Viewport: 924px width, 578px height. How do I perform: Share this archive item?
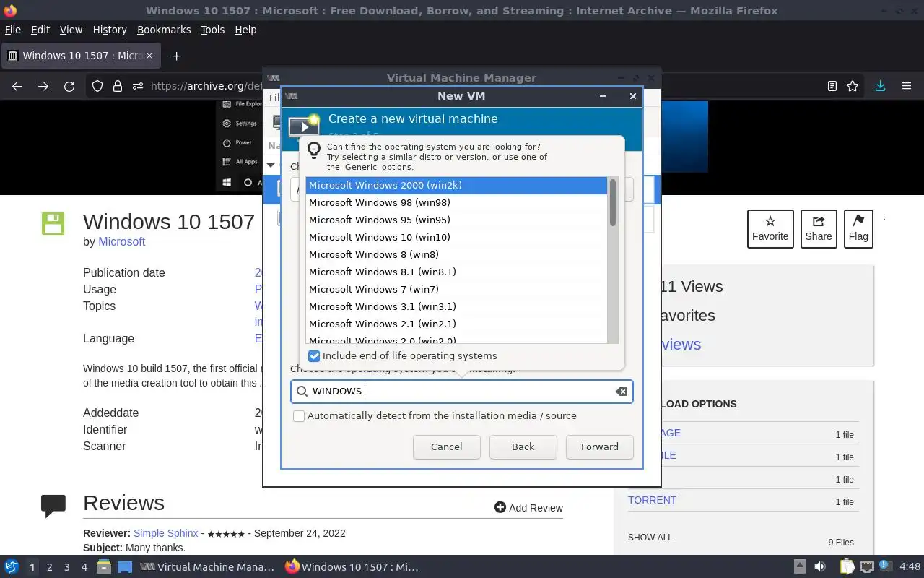(x=819, y=229)
